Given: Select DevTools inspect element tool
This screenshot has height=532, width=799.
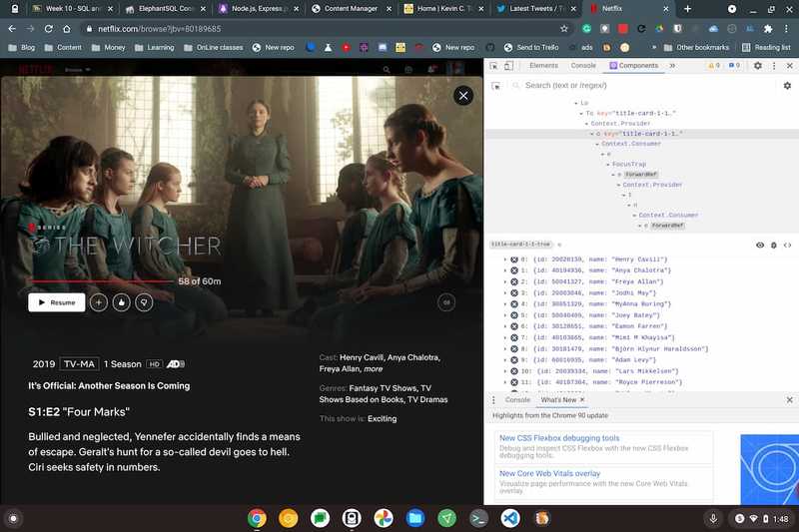Looking at the screenshot, I should [493, 66].
